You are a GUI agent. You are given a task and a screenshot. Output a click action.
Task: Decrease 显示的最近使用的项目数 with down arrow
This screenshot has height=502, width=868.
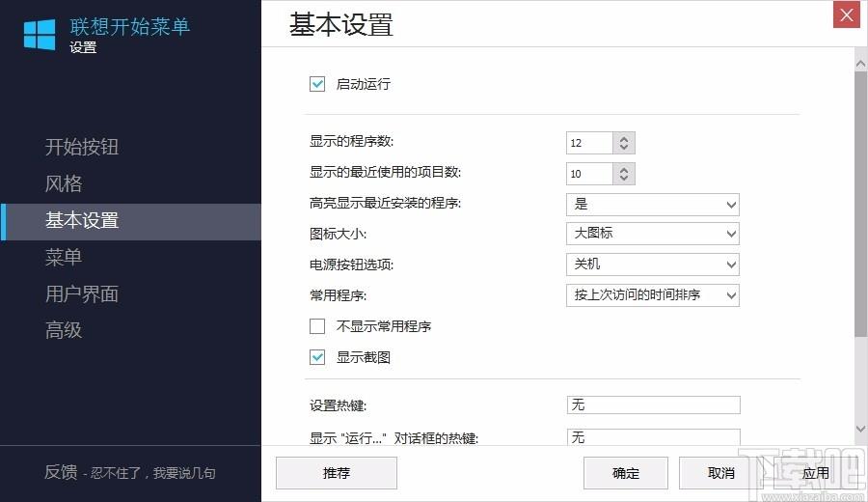pyautogui.click(x=624, y=179)
